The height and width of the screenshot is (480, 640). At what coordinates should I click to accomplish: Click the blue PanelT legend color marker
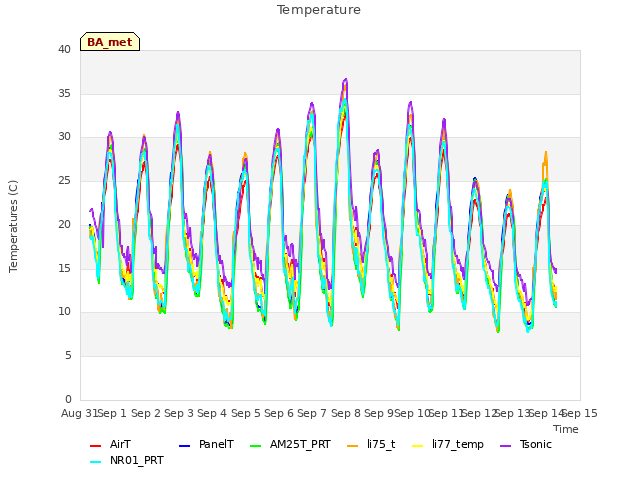[x=184, y=446]
